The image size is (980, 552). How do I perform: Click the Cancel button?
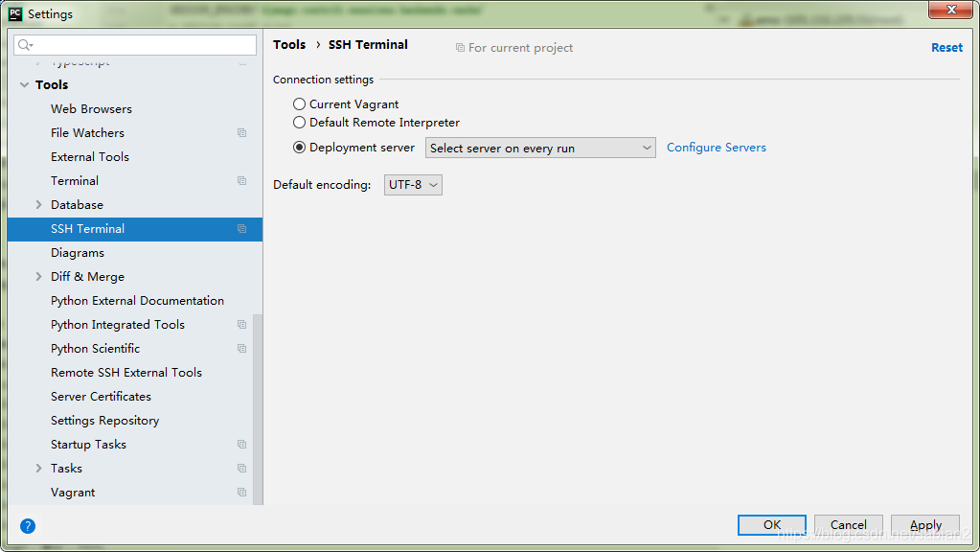[x=848, y=525]
